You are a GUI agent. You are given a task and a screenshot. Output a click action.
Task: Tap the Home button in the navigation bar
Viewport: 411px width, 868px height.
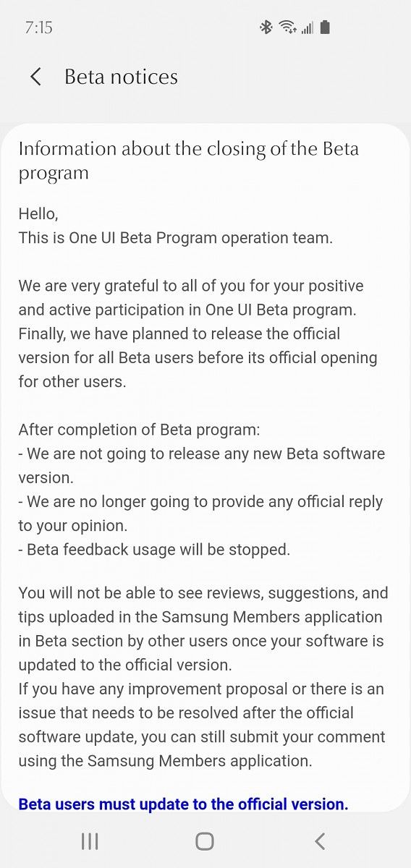tap(205, 841)
